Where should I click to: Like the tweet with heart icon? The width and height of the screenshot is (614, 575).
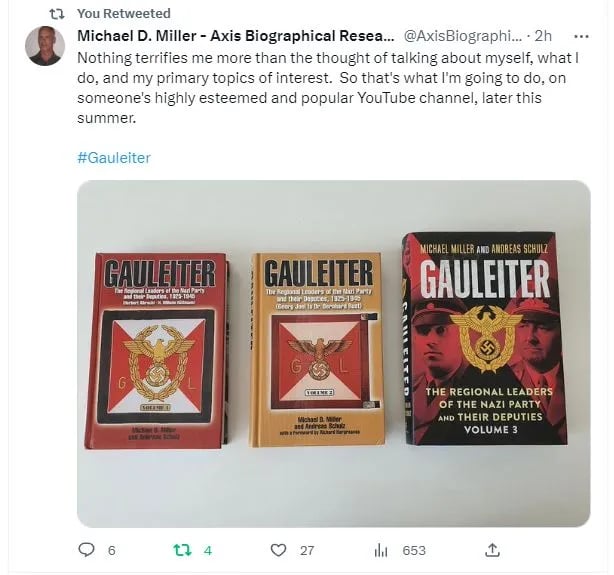pyautogui.click(x=278, y=550)
